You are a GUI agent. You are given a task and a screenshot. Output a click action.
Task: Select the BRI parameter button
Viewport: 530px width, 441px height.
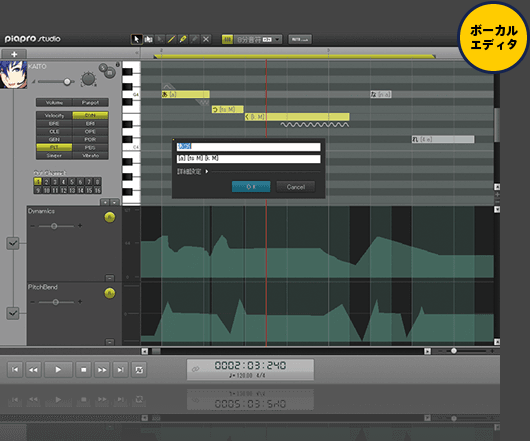(x=90, y=124)
